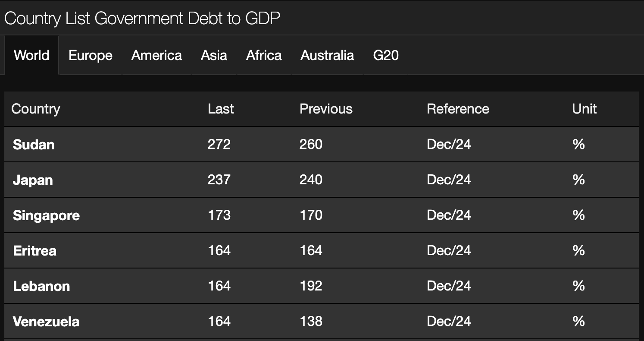Sort by the Last column header
The width and height of the screenshot is (644, 341).
coord(221,109)
